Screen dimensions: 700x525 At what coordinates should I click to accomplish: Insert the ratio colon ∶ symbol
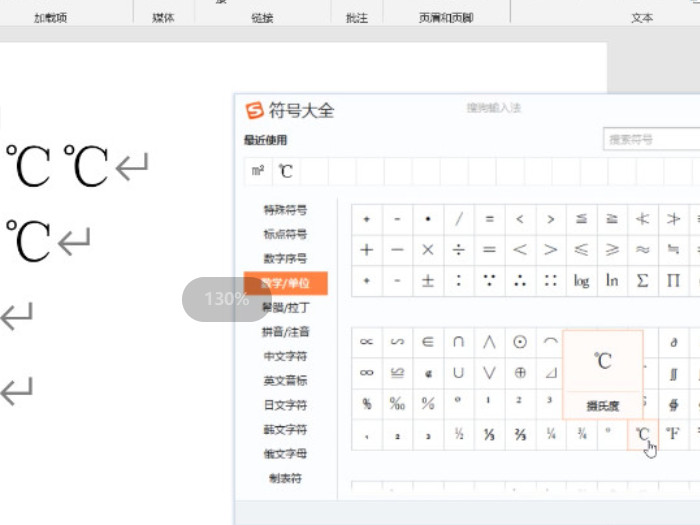point(459,281)
